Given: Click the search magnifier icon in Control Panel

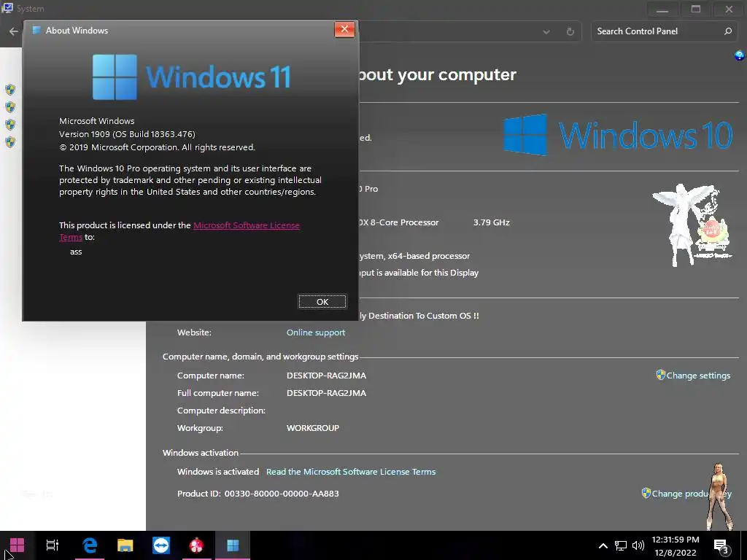Looking at the screenshot, I should point(727,31).
